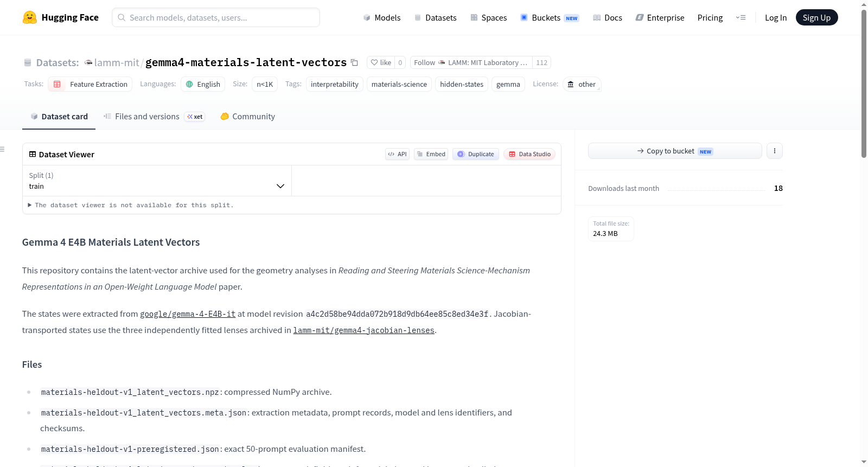Click the Feature Extraction task tag

pos(90,84)
